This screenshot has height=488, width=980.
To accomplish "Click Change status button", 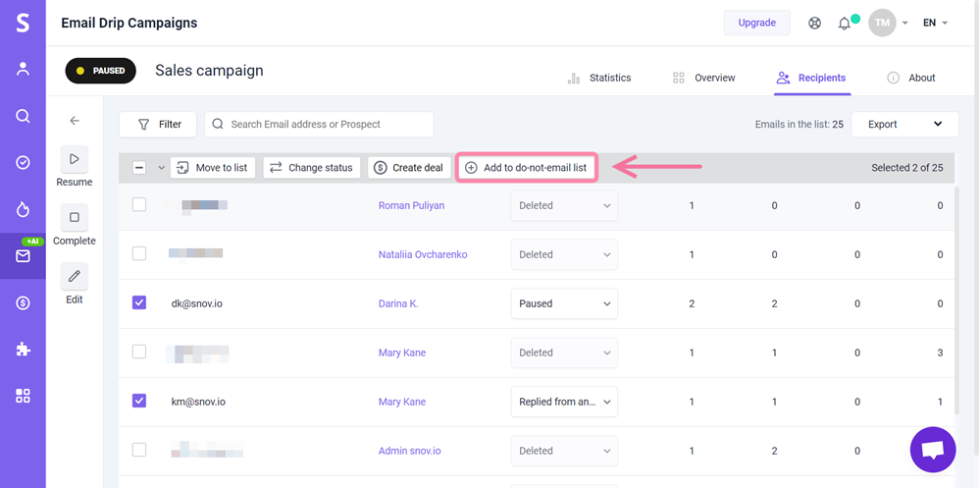I will pos(311,168).
